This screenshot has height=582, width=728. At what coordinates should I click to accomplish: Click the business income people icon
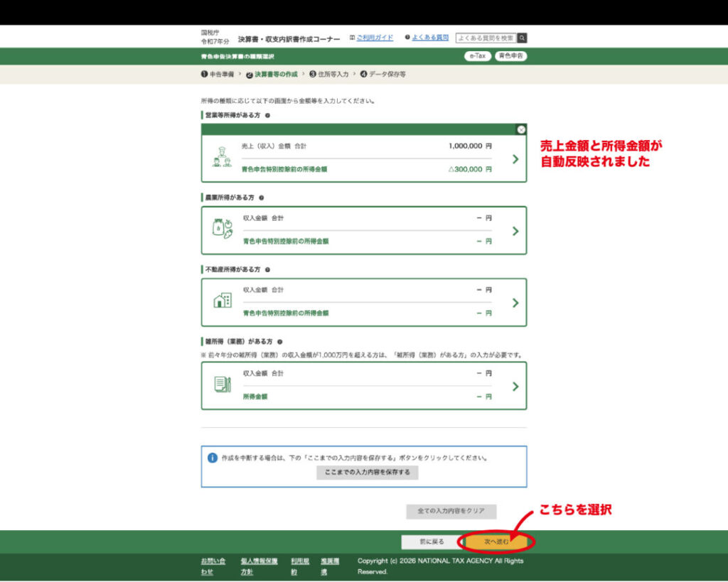[x=222, y=158]
